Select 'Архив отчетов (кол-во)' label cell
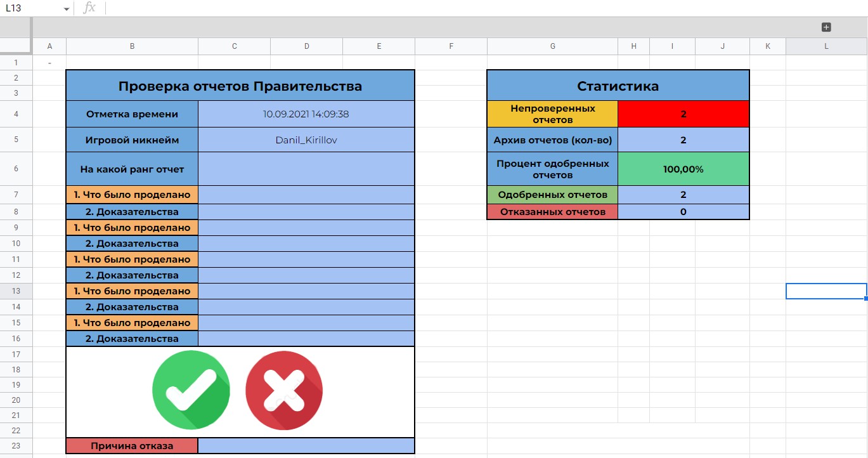The image size is (868, 458). coord(553,140)
